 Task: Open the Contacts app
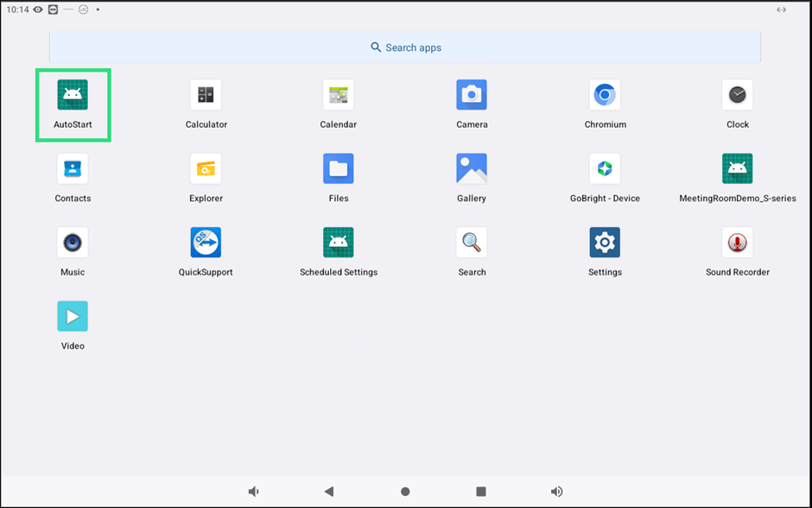[73, 168]
